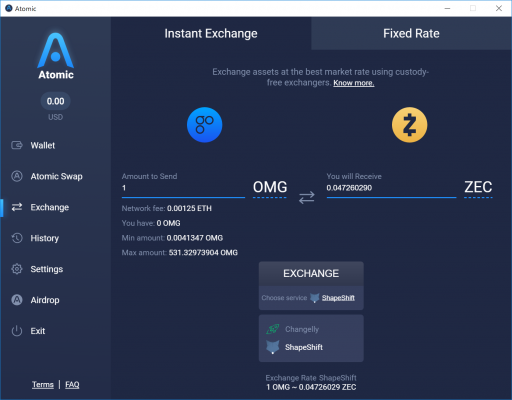Screen dimensions: 512x400
Task: Open the History page
Action: [45, 238]
